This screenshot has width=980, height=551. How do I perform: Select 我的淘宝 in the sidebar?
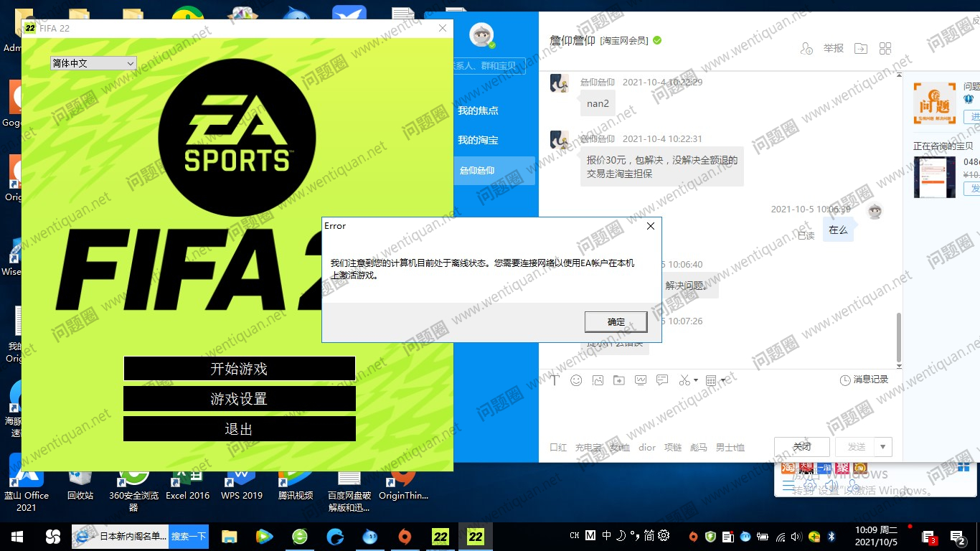point(478,140)
